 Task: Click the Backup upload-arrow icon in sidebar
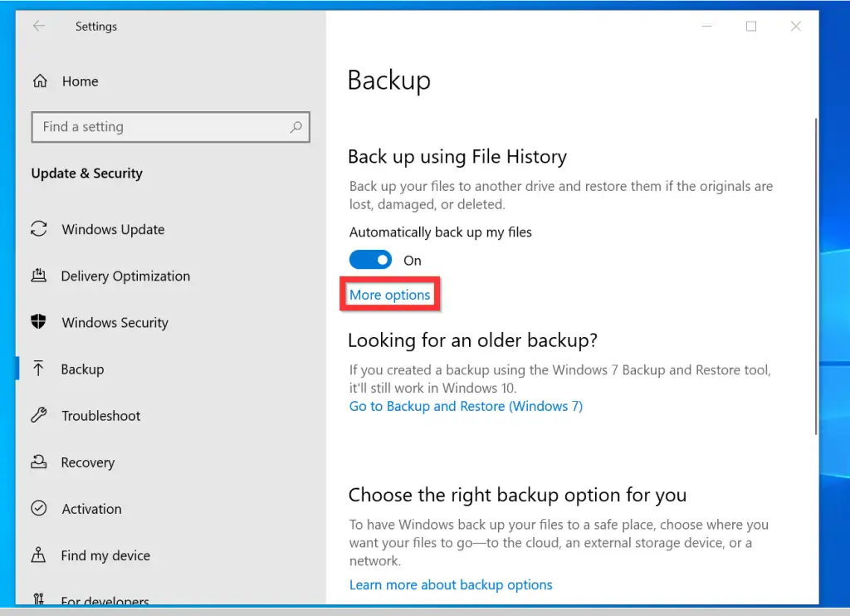coord(39,369)
